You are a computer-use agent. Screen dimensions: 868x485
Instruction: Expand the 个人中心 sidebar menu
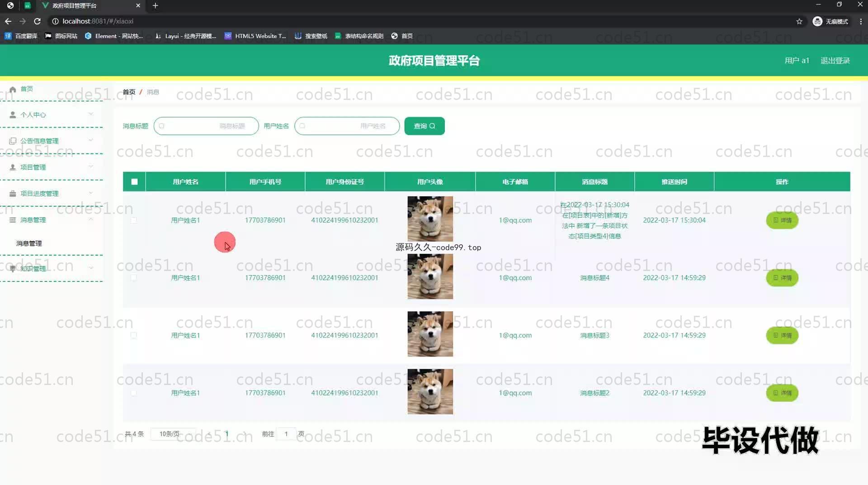click(52, 115)
